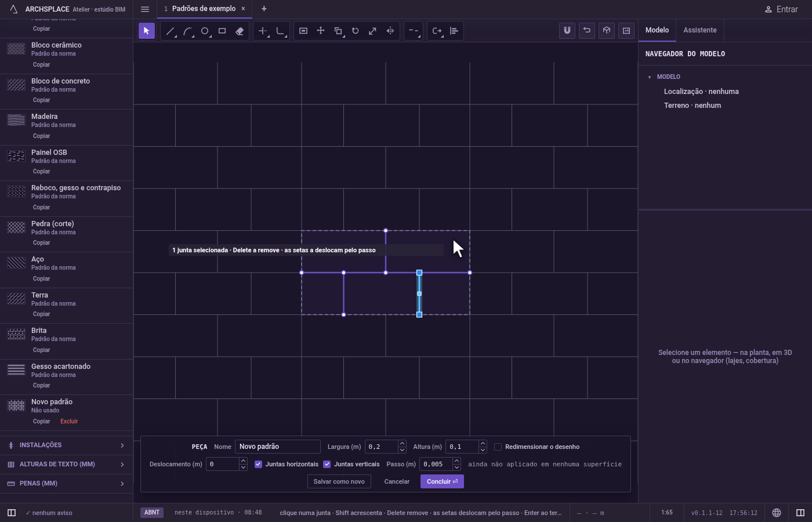Increase the Largura value with stepper arrow

402,444
